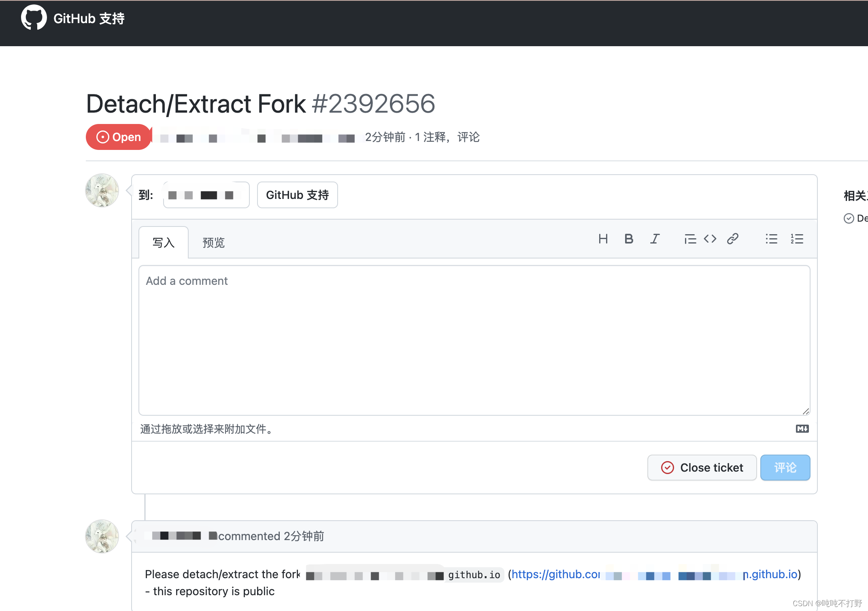Add a link using the chain icon
This screenshot has width=868, height=611.
click(732, 239)
